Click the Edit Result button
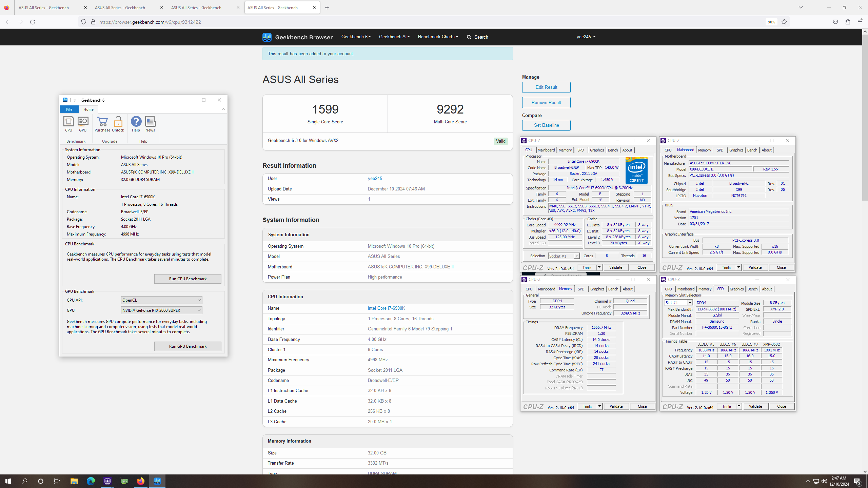Screen dimensions: 868x488 click(546, 87)
